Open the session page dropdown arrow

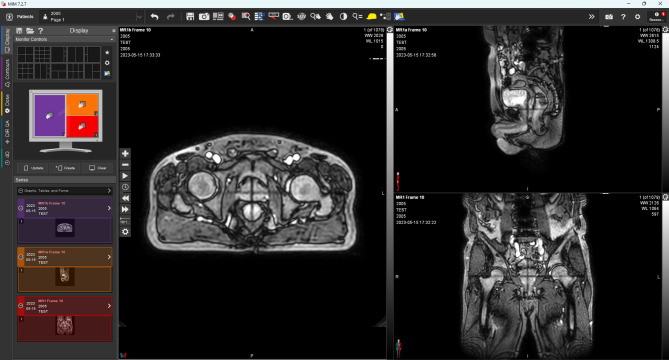coord(139,17)
